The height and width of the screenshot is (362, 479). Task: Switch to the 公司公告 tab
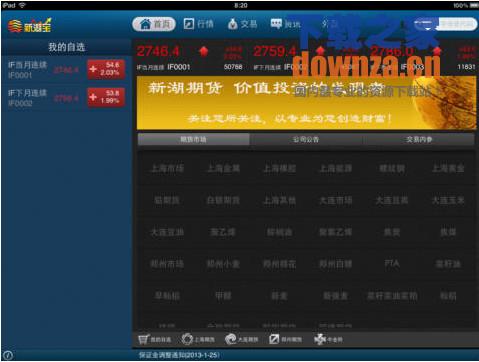306,139
